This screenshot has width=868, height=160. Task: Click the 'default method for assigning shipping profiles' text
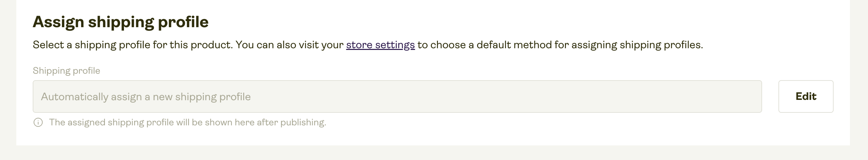coord(590,45)
